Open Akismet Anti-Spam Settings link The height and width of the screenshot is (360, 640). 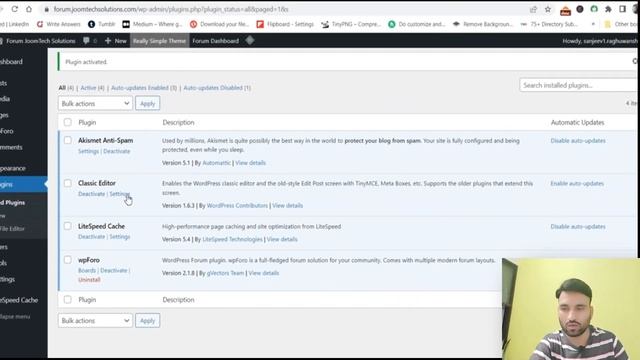(x=89, y=151)
